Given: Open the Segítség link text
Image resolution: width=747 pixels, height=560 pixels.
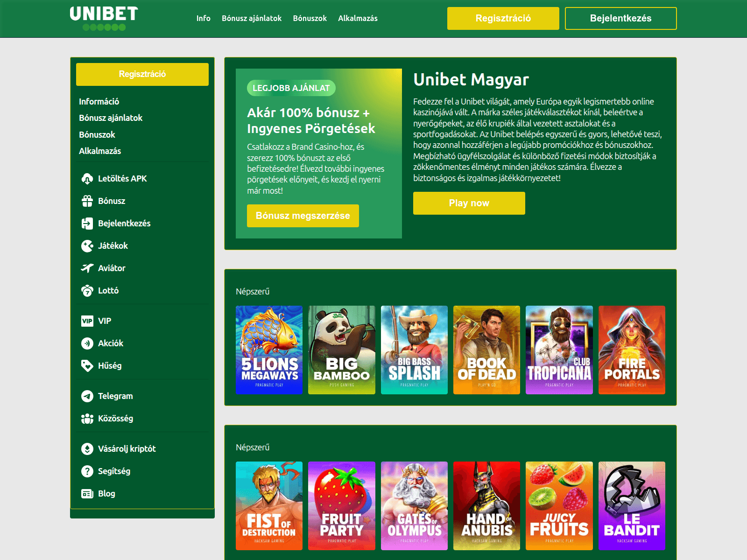Looking at the screenshot, I should coord(114,471).
